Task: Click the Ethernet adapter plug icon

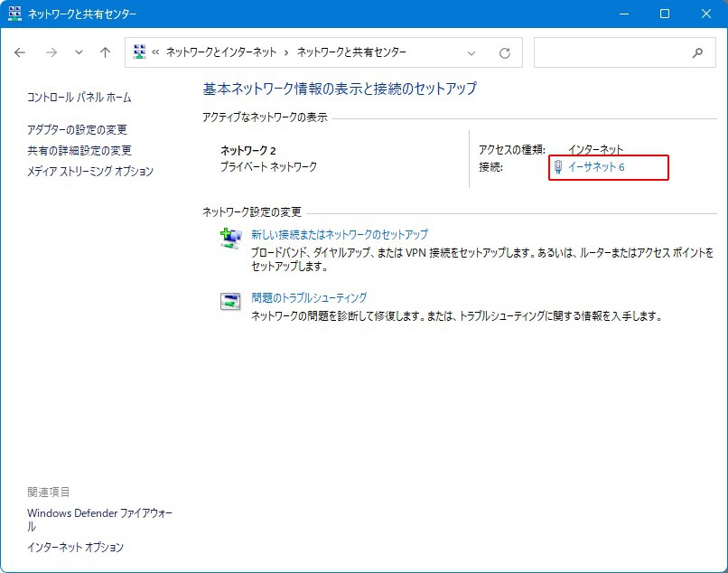Action: coord(558,167)
